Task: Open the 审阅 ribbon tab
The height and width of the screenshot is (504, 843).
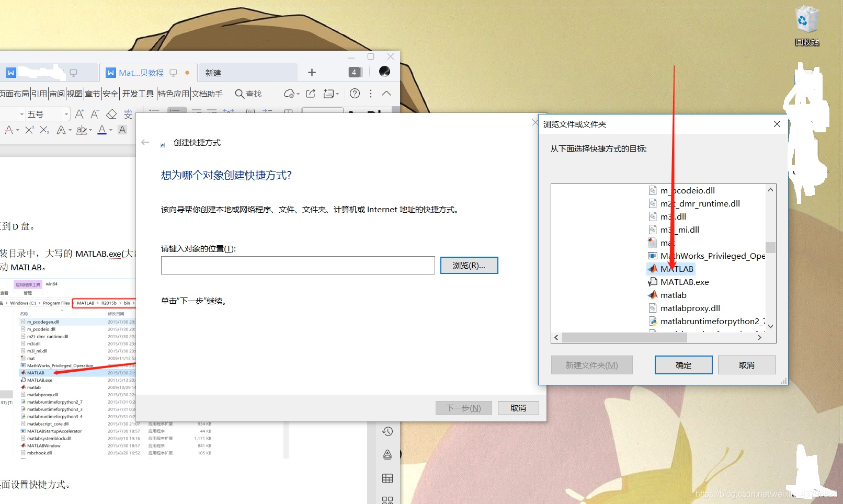Action: [x=57, y=94]
